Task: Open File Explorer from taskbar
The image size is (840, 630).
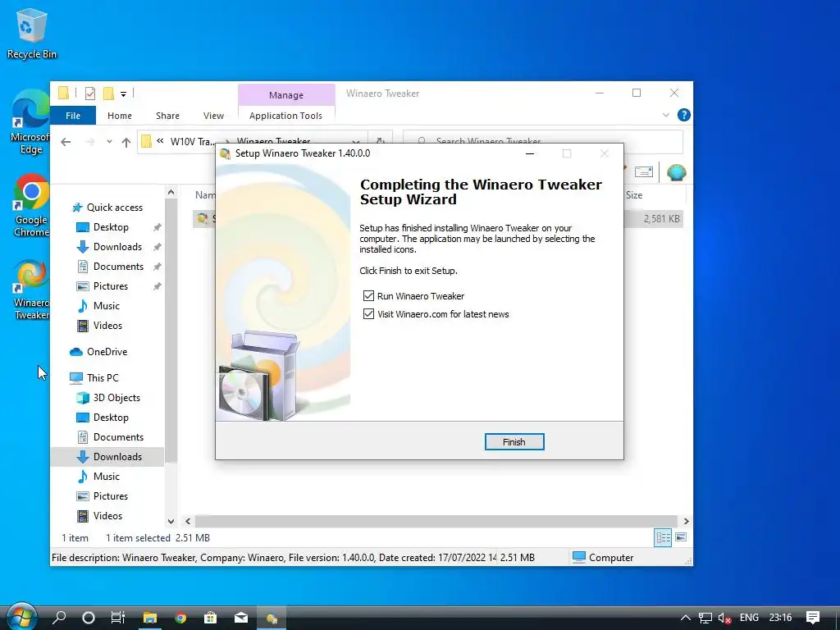Action: (149, 618)
